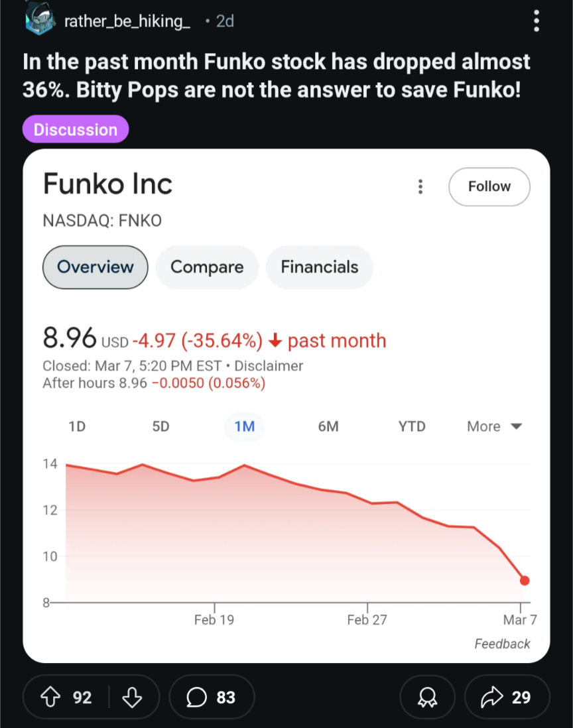Open the Discussion flair tag
Screen dimensions: 573x728
coord(76,129)
